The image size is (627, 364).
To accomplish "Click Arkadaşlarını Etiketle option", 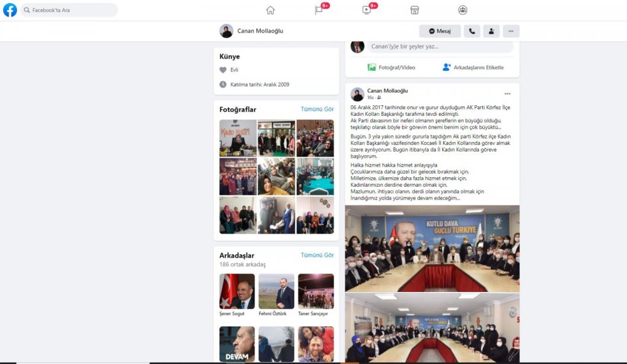I will 473,68.
